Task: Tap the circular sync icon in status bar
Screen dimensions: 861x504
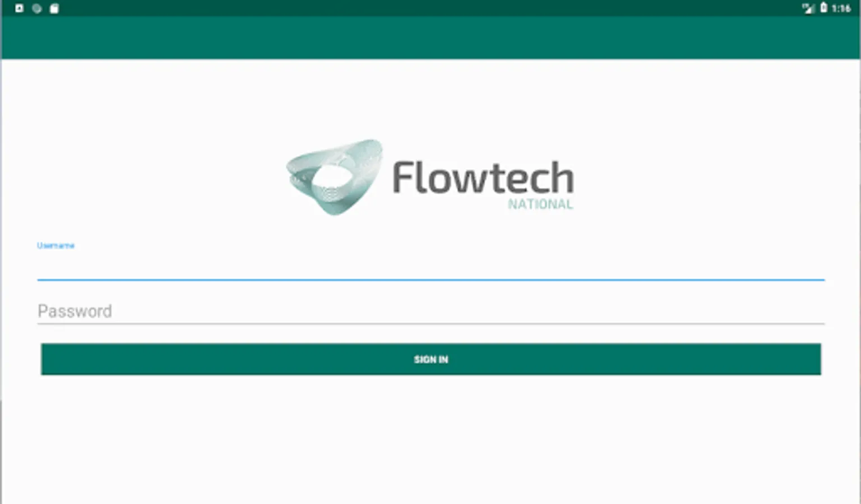Action: tap(37, 8)
